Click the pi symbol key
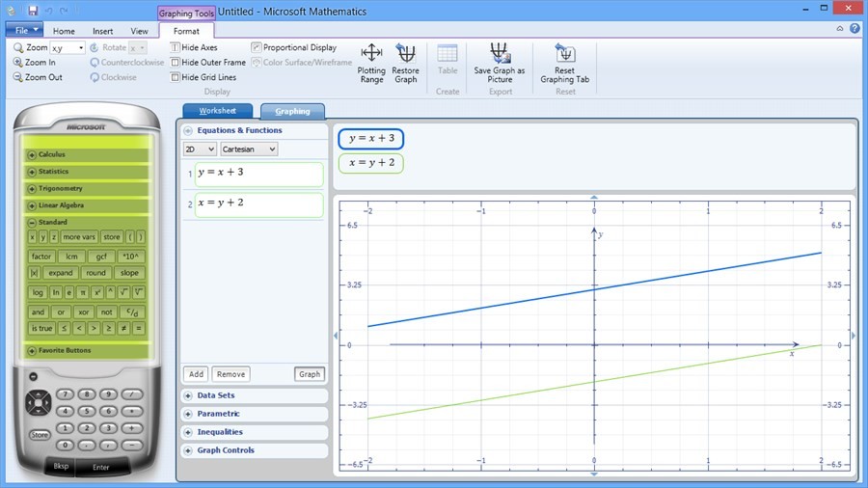Viewport: 868px width, 488px height. pyautogui.click(x=83, y=292)
